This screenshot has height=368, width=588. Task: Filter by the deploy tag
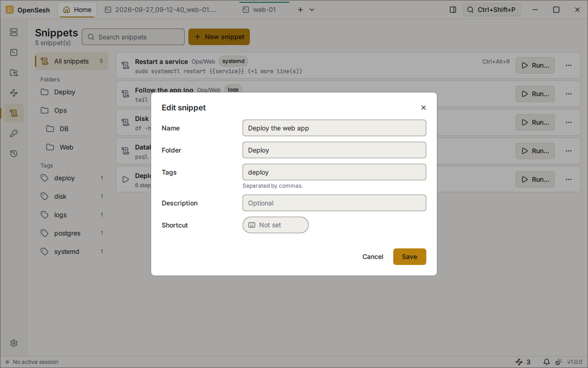[x=72, y=178]
